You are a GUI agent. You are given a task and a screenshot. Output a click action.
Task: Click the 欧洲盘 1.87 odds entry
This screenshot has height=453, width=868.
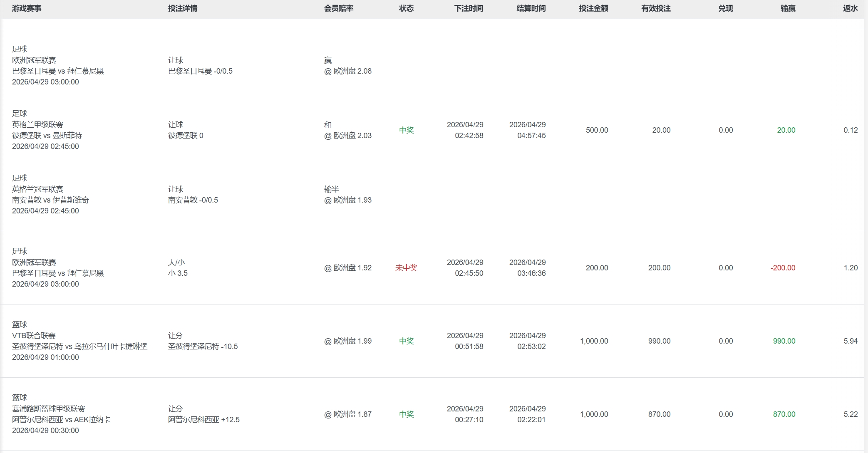348,414
